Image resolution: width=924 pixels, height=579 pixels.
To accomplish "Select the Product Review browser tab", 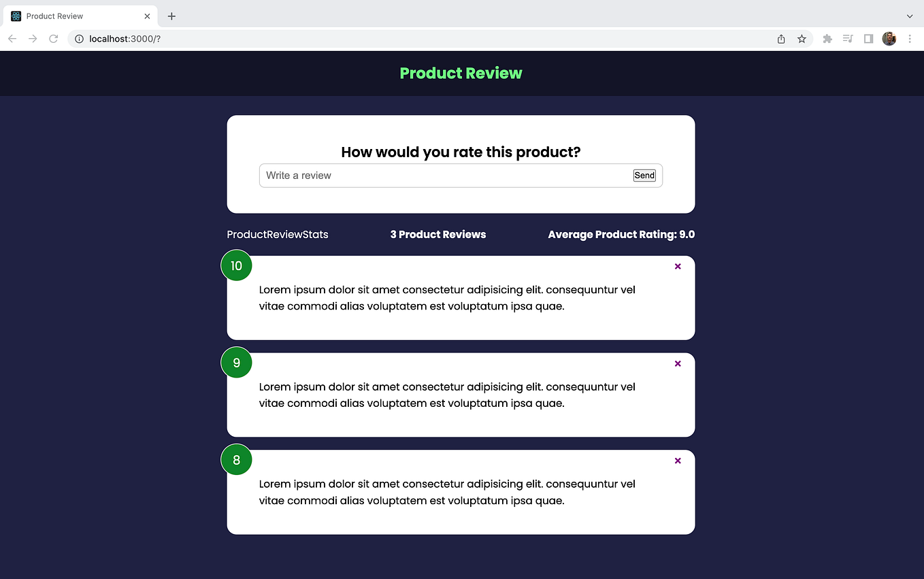I will click(x=75, y=16).
